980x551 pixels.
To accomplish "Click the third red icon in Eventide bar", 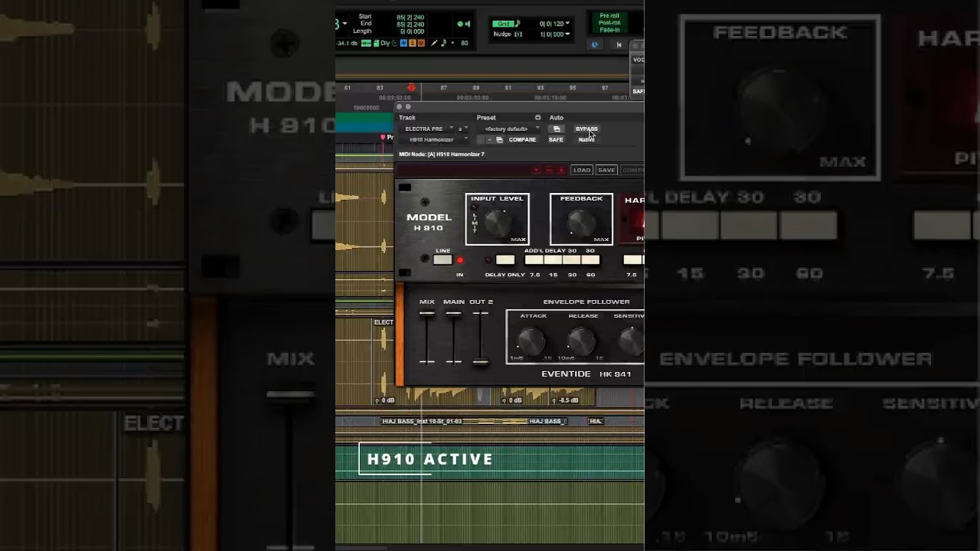I will click(x=561, y=170).
